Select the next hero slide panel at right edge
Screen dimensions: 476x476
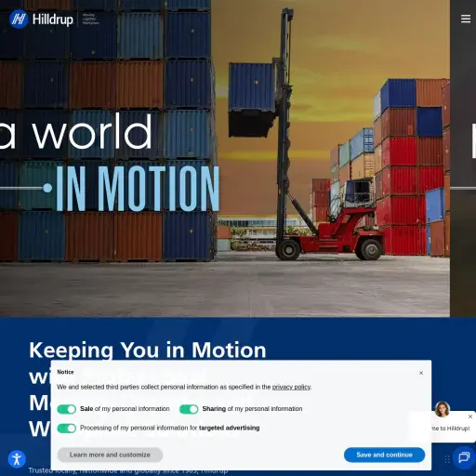[463, 158]
